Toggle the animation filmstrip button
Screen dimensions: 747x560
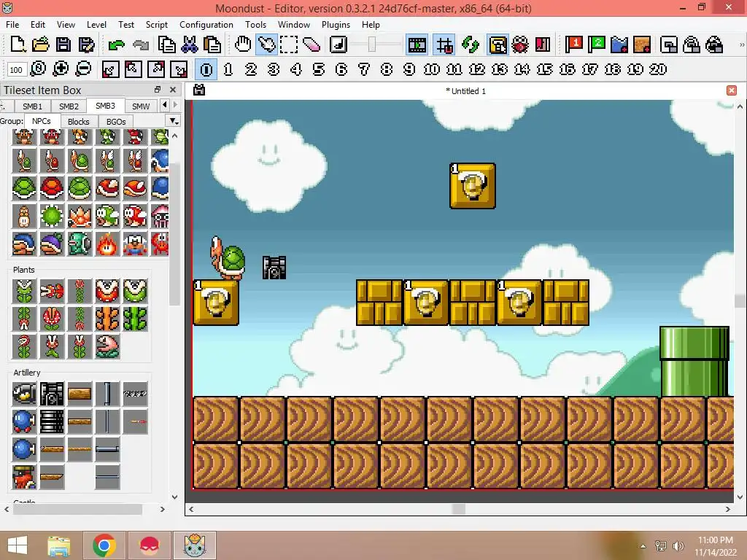[x=417, y=44]
